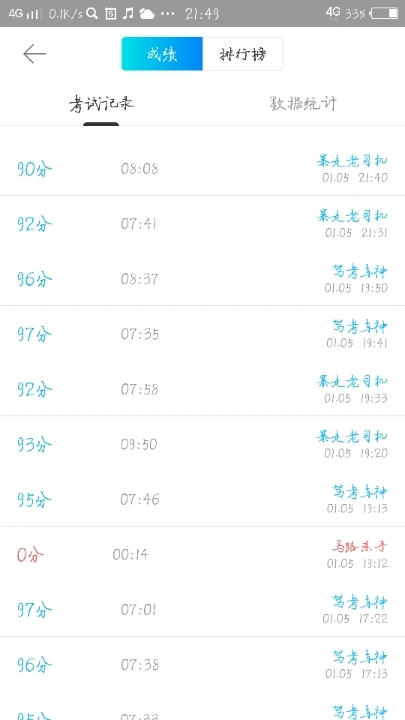Tap the music note status icon

coord(128,13)
